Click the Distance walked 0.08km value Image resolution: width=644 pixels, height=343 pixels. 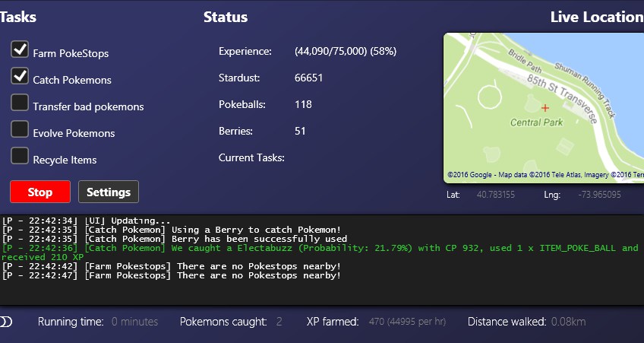(568, 322)
